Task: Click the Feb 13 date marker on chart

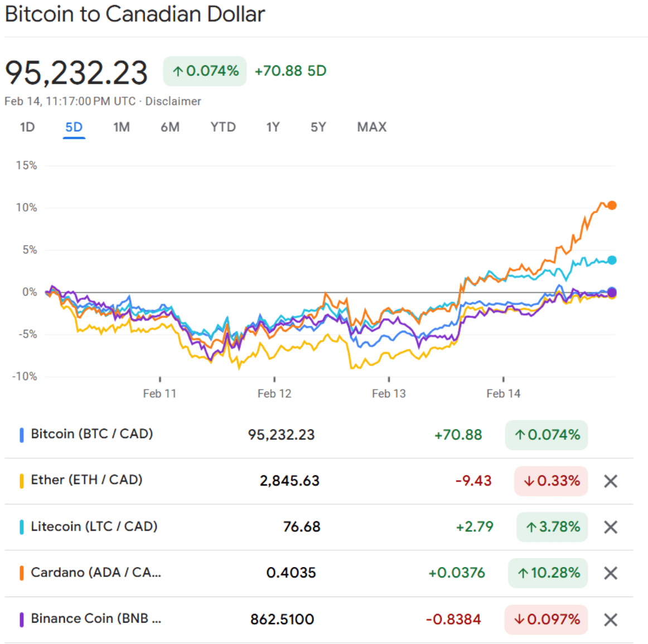Action: coord(389,393)
